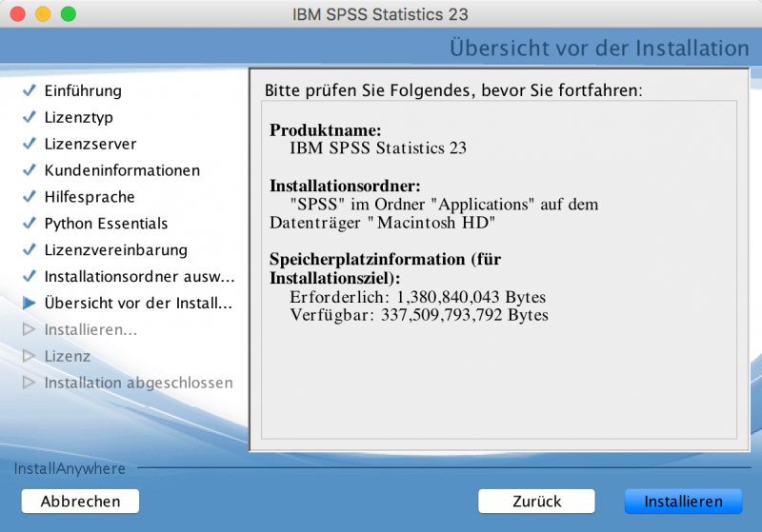Image resolution: width=762 pixels, height=532 pixels.
Task: Click the Installieren button
Action: click(x=683, y=501)
